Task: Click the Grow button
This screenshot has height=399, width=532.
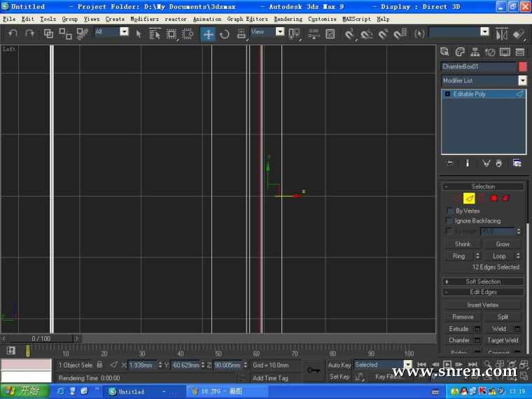Action: [503, 244]
